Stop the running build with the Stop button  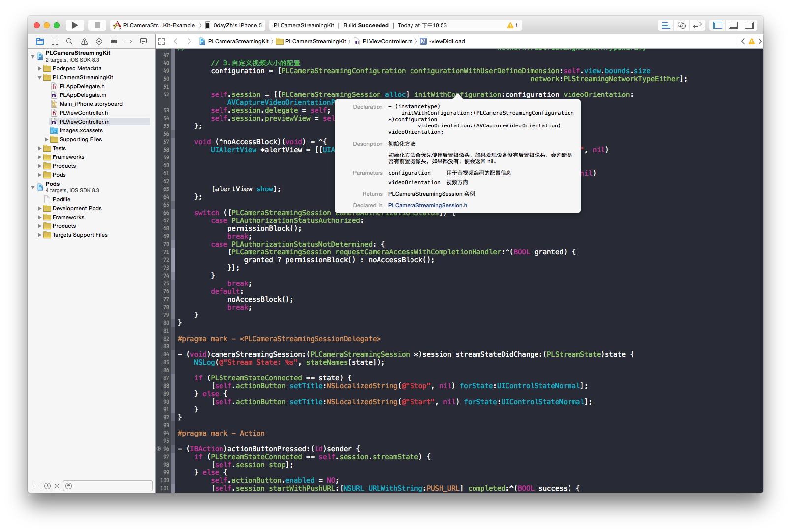click(x=97, y=25)
